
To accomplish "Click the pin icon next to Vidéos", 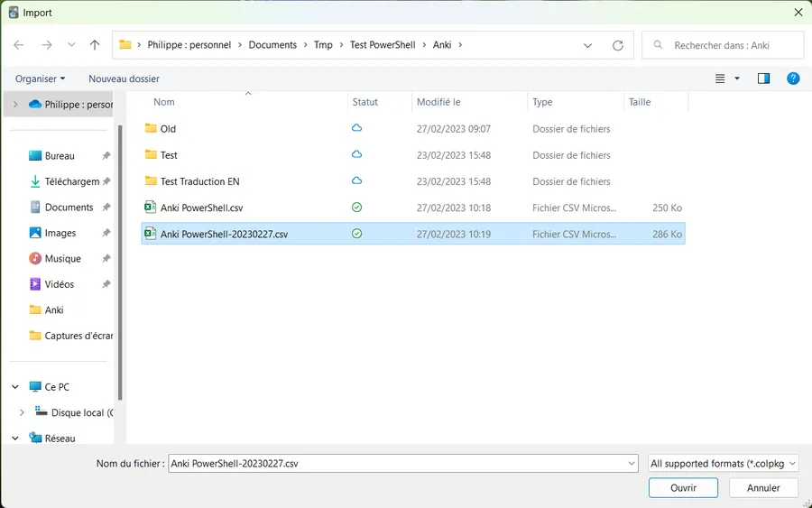I will click(106, 284).
